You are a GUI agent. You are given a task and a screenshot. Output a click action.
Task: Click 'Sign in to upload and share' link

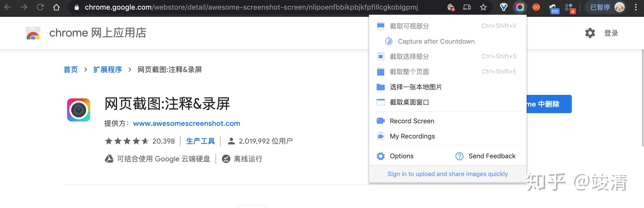(x=448, y=174)
